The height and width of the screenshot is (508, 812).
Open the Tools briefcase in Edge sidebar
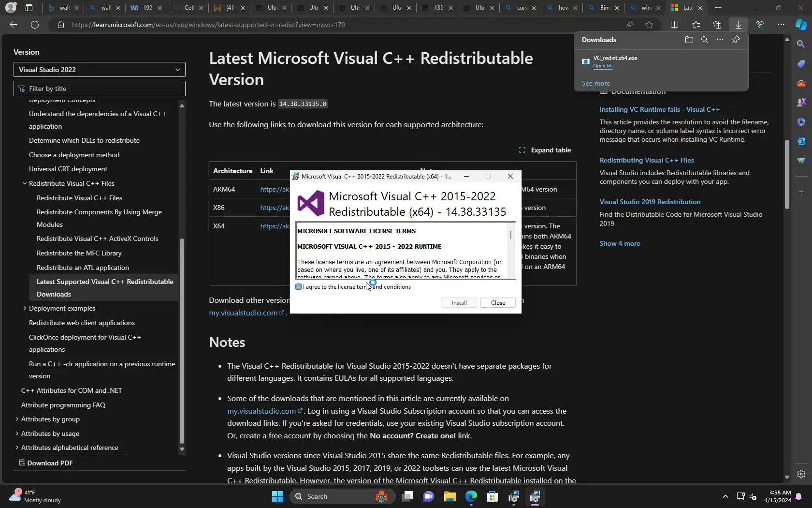click(x=801, y=83)
